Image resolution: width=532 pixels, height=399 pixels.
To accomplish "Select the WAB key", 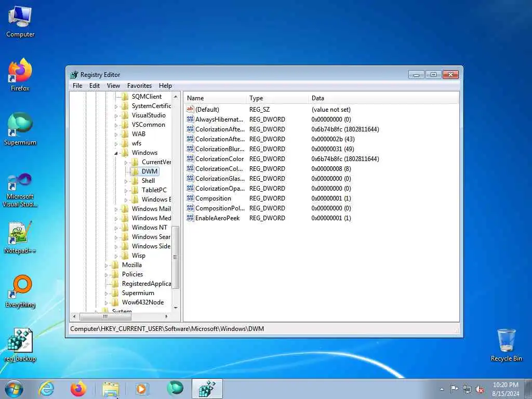I will pos(138,134).
